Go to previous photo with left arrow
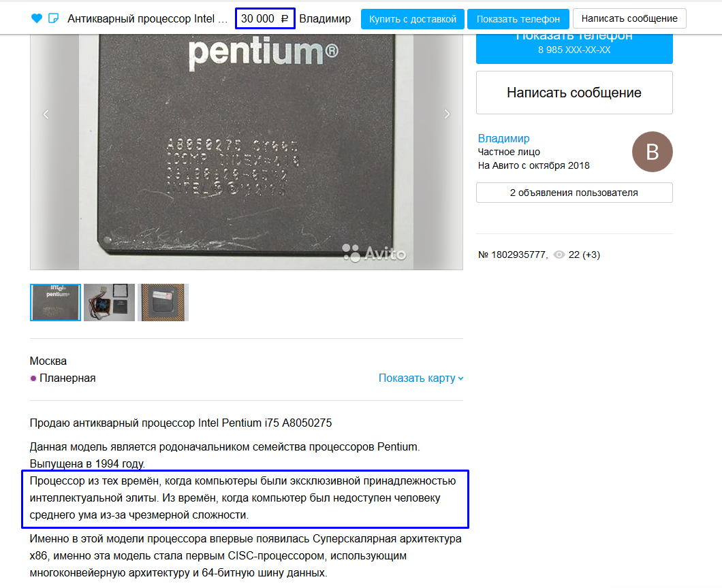The image size is (722, 588). tap(46, 114)
